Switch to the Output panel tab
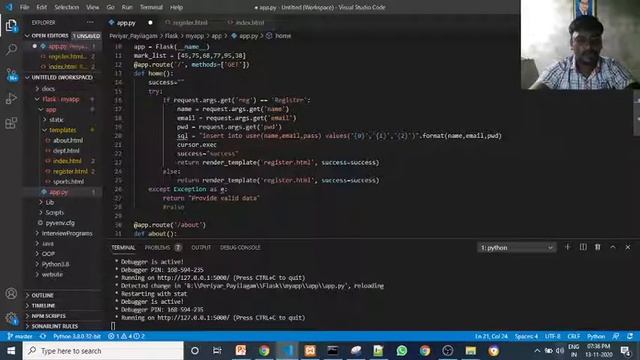Image resolution: width=640 pixels, height=360 pixels. tap(201, 248)
